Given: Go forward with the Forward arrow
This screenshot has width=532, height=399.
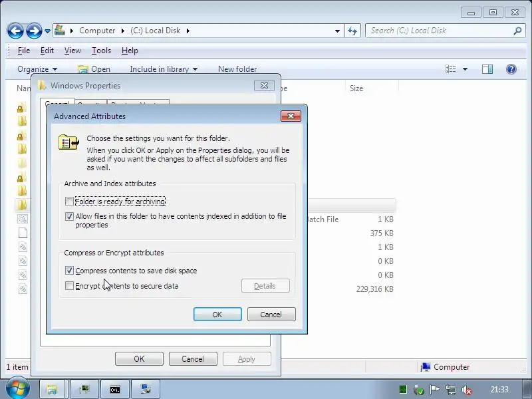Looking at the screenshot, I should tap(34, 31).
